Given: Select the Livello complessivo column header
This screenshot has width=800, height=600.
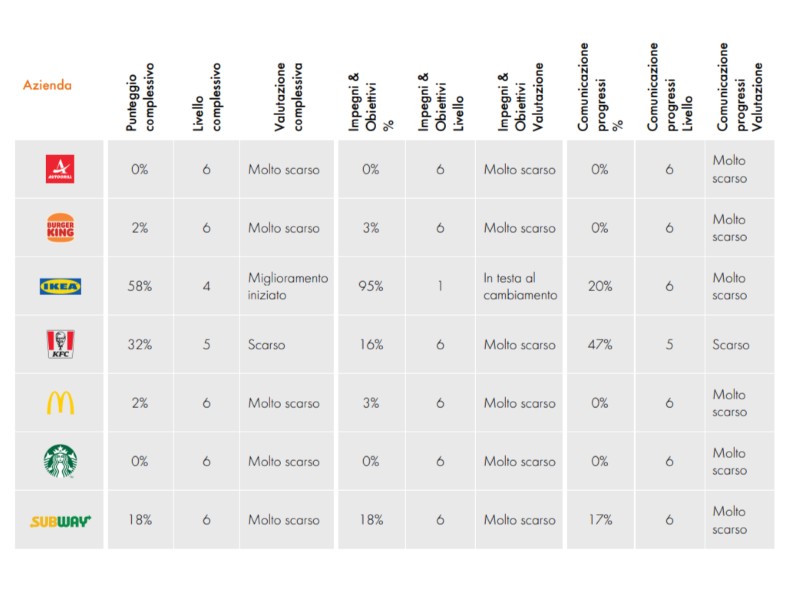Looking at the screenshot, I should pyautogui.click(x=207, y=97).
